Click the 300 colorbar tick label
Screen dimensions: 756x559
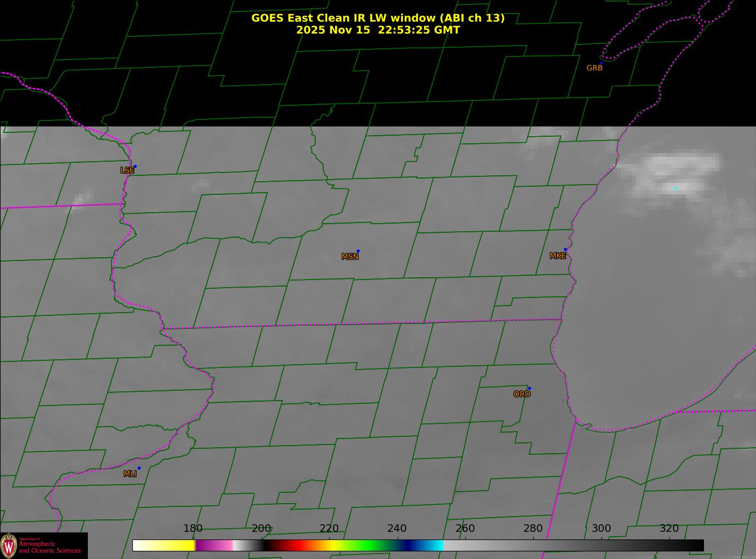pos(601,529)
